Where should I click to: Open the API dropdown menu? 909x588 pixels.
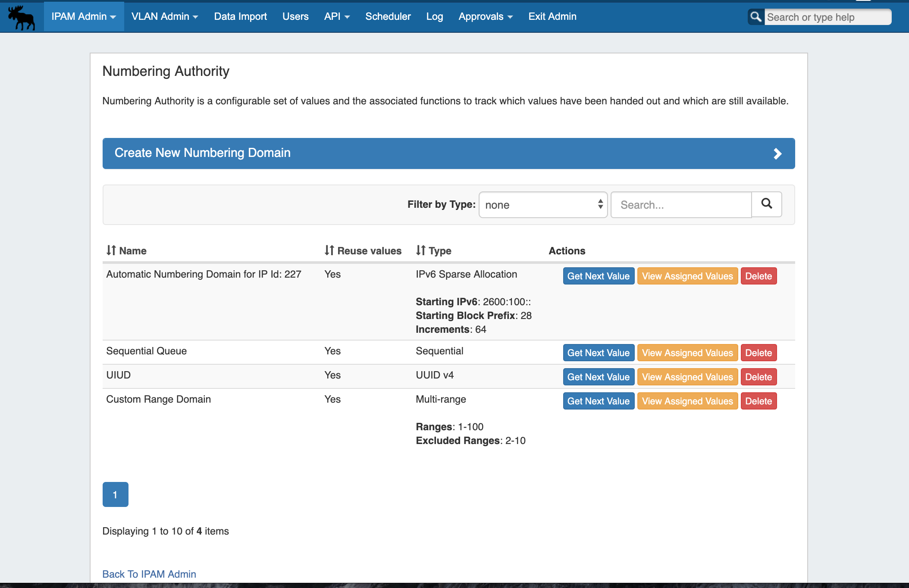coord(337,16)
